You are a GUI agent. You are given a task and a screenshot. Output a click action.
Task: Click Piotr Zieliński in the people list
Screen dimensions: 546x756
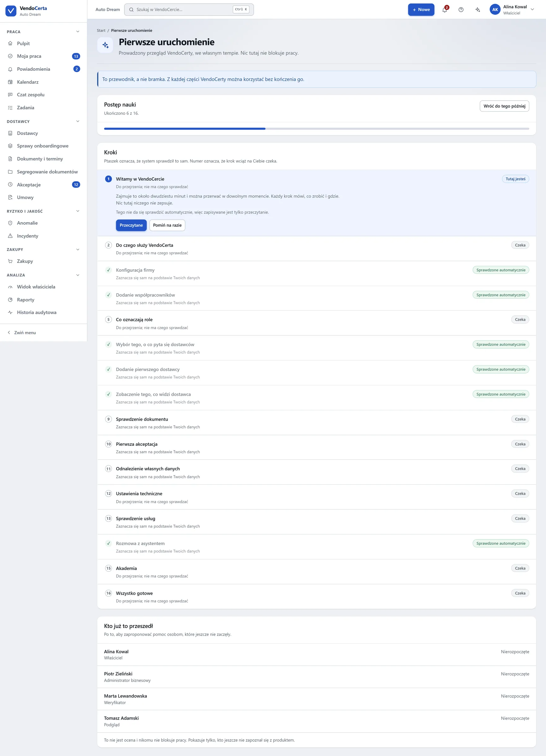[316, 677]
